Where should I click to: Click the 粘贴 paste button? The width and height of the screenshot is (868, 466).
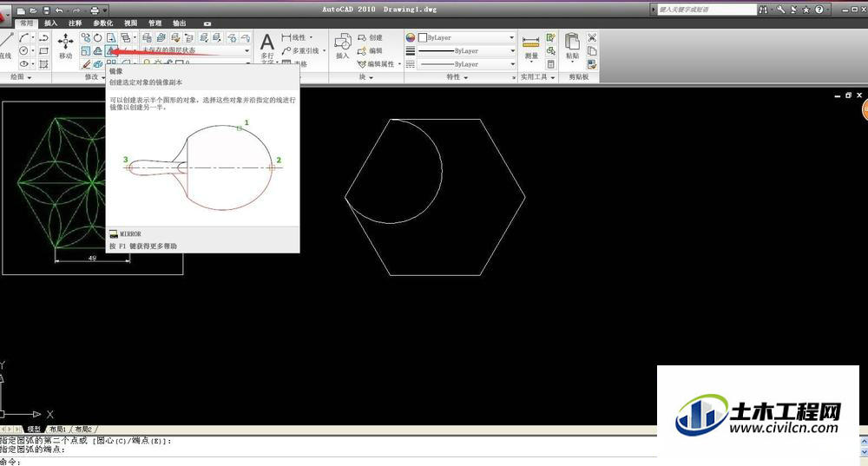[572, 47]
